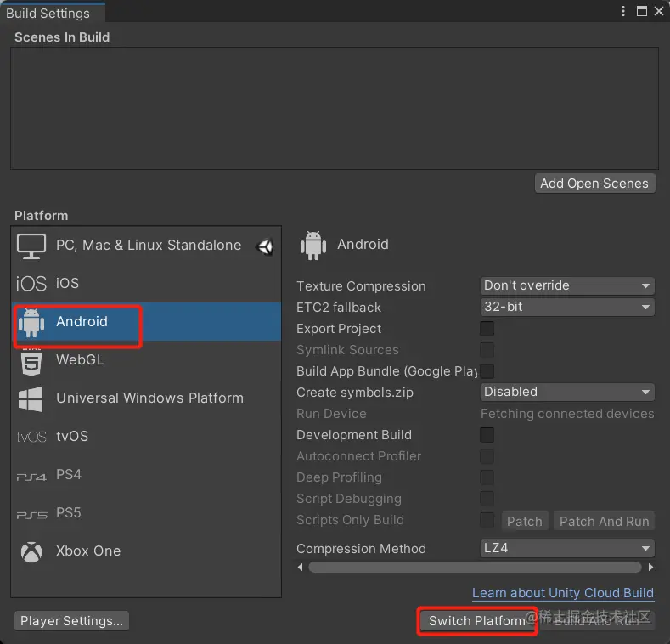Toggle the Symlink Sources checkbox

pos(487,350)
